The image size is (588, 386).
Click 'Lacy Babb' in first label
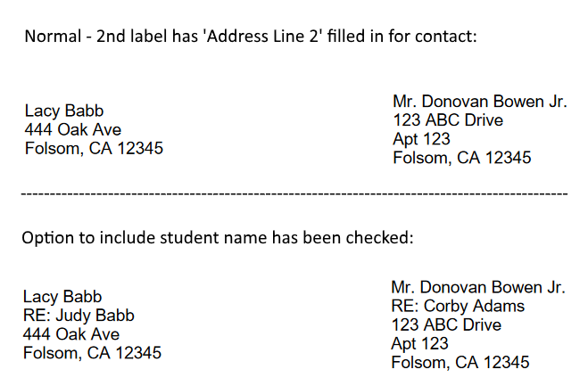tap(64, 111)
